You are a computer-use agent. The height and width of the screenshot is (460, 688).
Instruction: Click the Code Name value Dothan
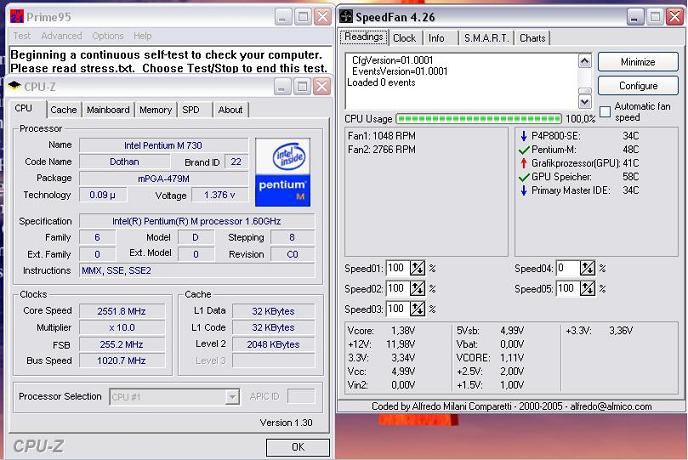point(124,162)
